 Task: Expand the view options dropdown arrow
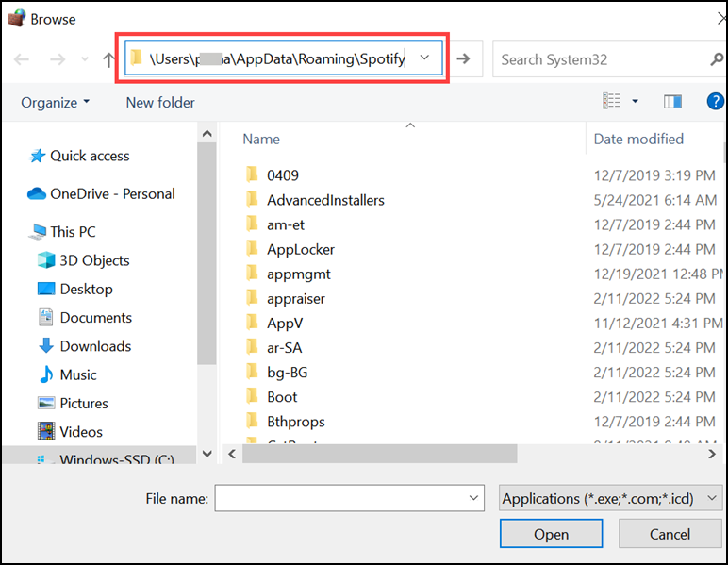[x=636, y=102]
